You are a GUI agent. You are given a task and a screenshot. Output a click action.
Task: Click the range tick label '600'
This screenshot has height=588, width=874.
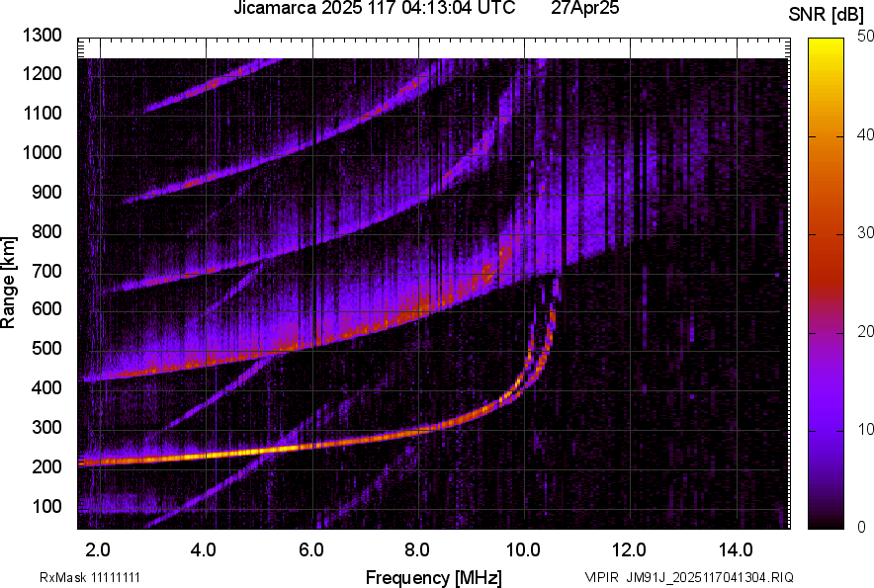pos(46,308)
